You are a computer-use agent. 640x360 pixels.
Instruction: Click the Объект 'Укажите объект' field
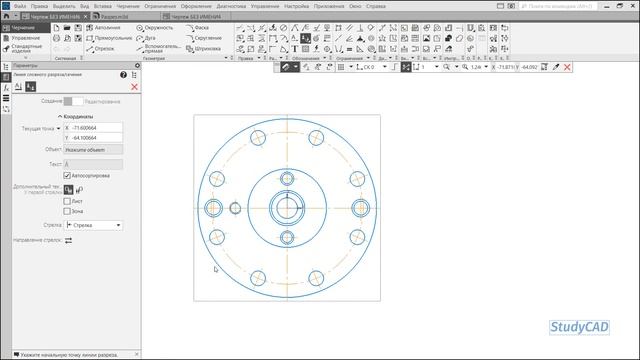pyautogui.click(x=93, y=150)
